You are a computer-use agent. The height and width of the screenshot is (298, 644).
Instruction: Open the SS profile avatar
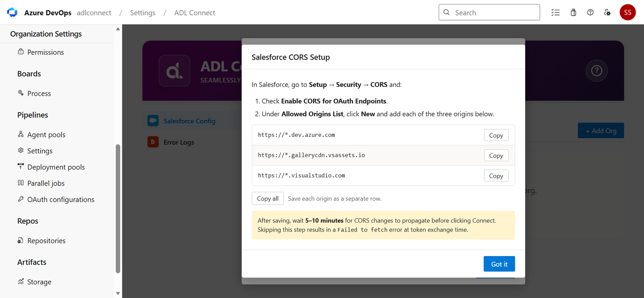click(627, 12)
